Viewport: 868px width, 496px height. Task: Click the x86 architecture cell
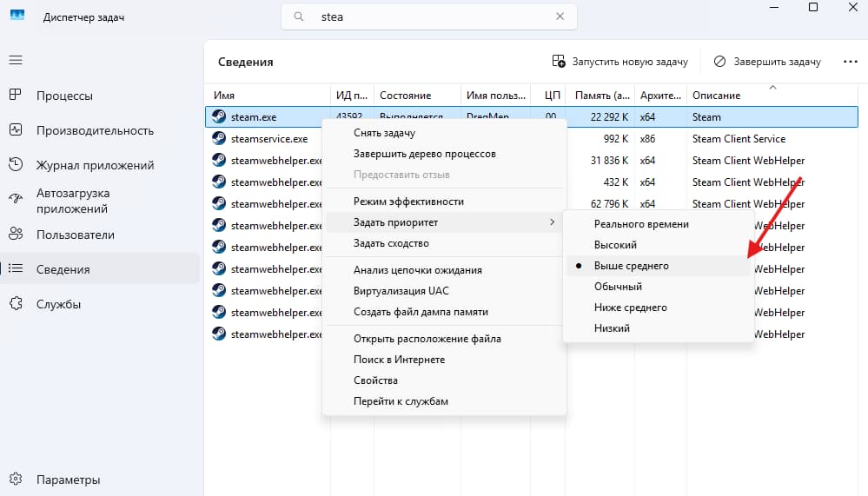(x=647, y=138)
